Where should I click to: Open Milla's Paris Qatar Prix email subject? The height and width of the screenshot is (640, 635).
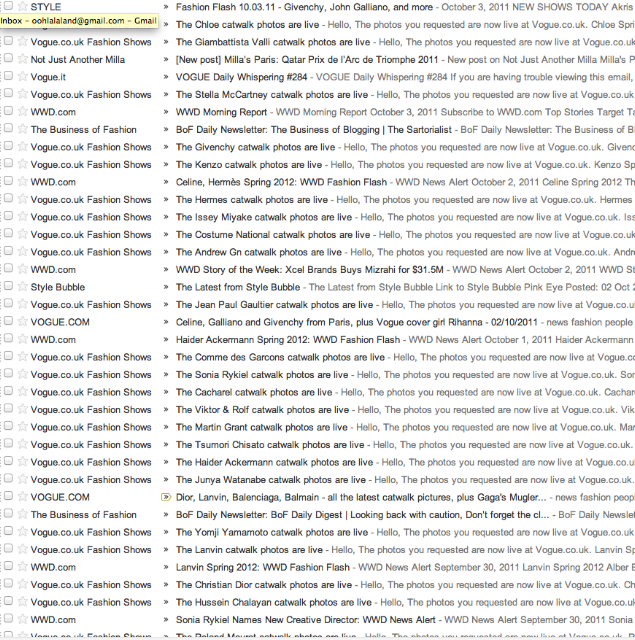(x=307, y=60)
